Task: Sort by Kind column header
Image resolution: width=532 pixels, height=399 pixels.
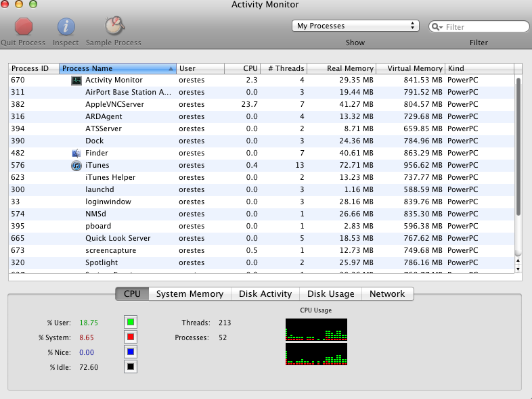Action: pos(479,68)
